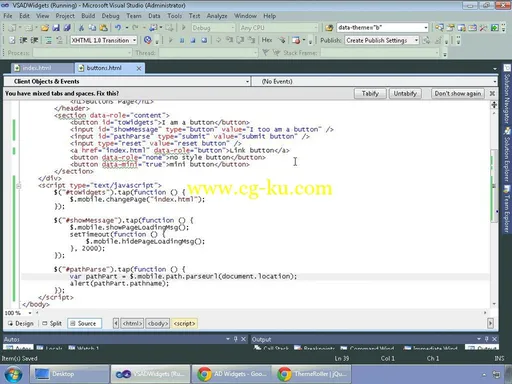Click the Navigate Backward icon
Image resolution: width=512 pixels, height=384 pixels.
pyautogui.click(x=153, y=28)
